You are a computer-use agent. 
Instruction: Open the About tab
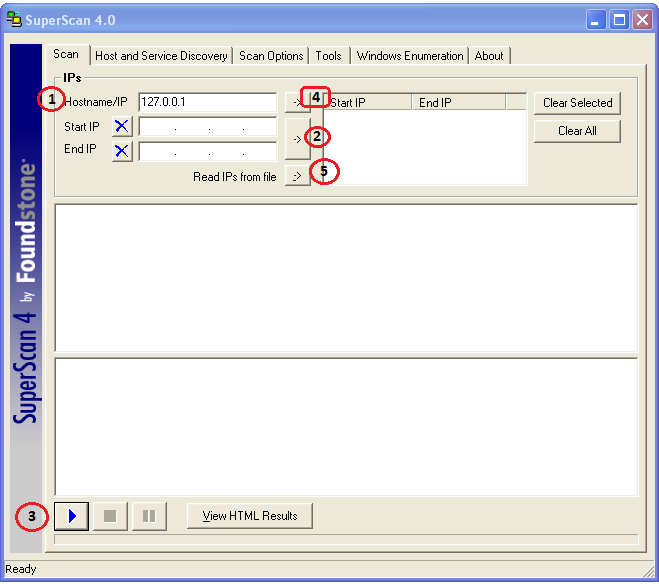tap(489, 56)
